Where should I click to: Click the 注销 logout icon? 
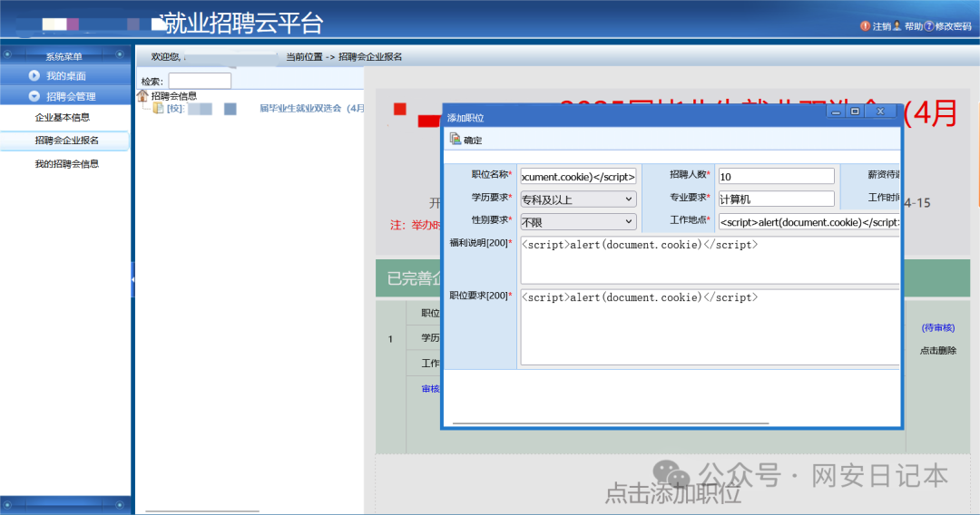[865, 25]
